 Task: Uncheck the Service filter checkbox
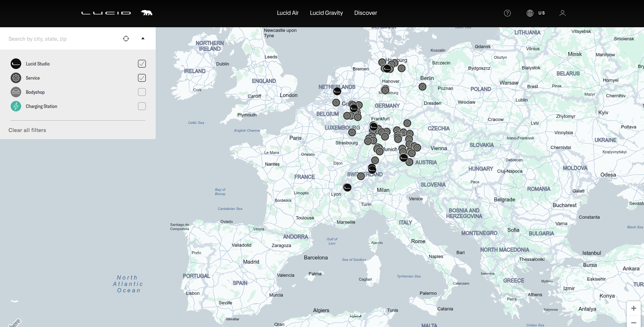pos(142,78)
